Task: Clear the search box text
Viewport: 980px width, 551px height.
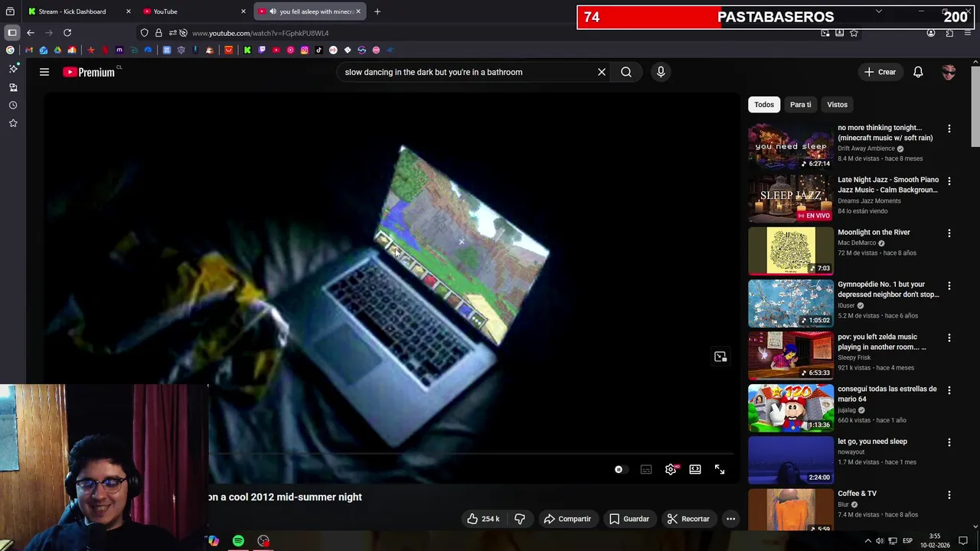Action: tap(602, 72)
